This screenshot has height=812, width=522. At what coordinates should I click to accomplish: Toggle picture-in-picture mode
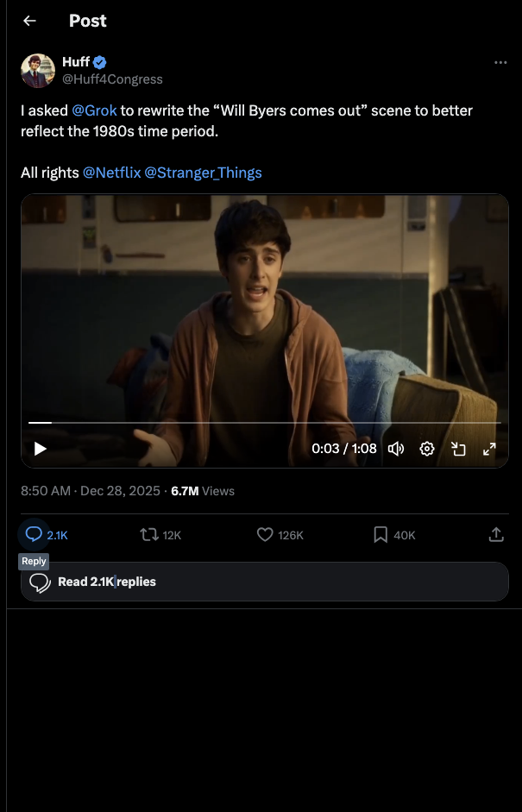[x=458, y=449]
